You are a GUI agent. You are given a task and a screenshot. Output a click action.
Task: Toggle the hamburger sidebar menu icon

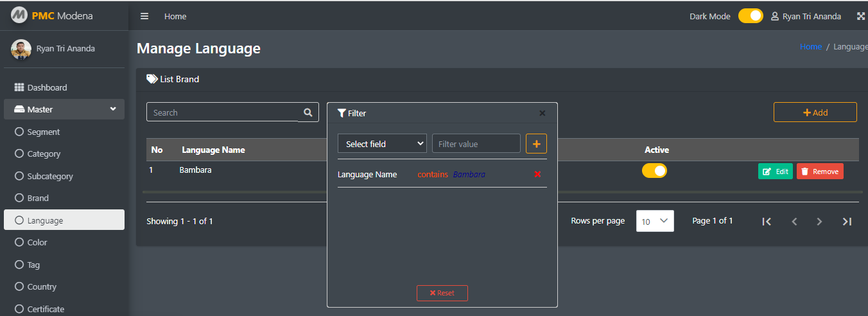[144, 16]
